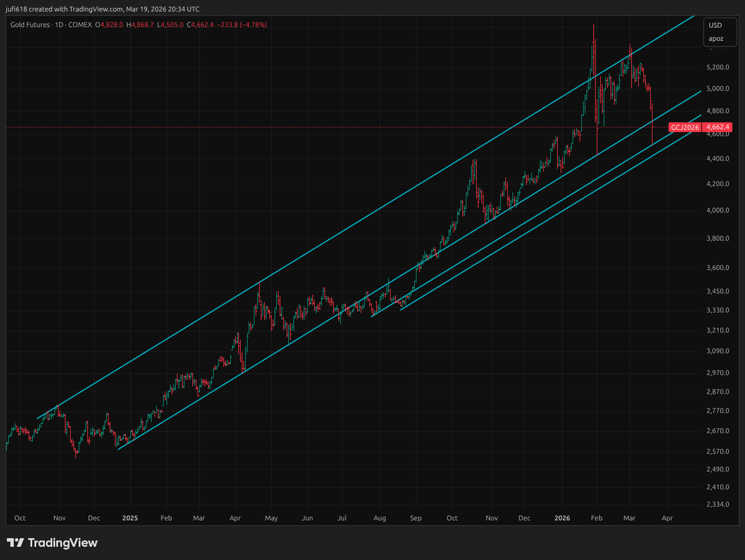This screenshot has width=745, height=560.
Task: Click the GCJ2026 contract price tag
Action: pyautogui.click(x=685, y=127)
